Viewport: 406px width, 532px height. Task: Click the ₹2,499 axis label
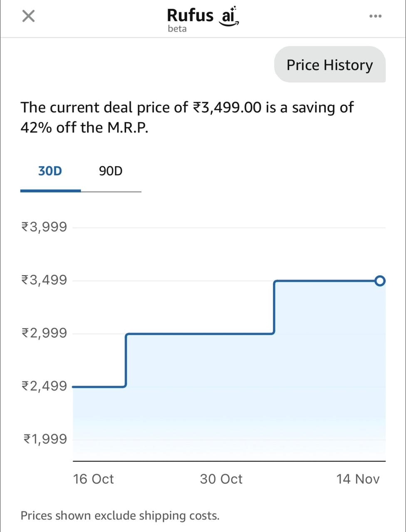(x=44, y=386)
